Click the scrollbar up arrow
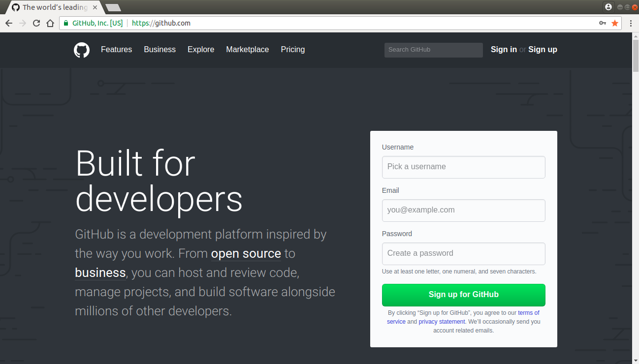 tap(635, 36)
